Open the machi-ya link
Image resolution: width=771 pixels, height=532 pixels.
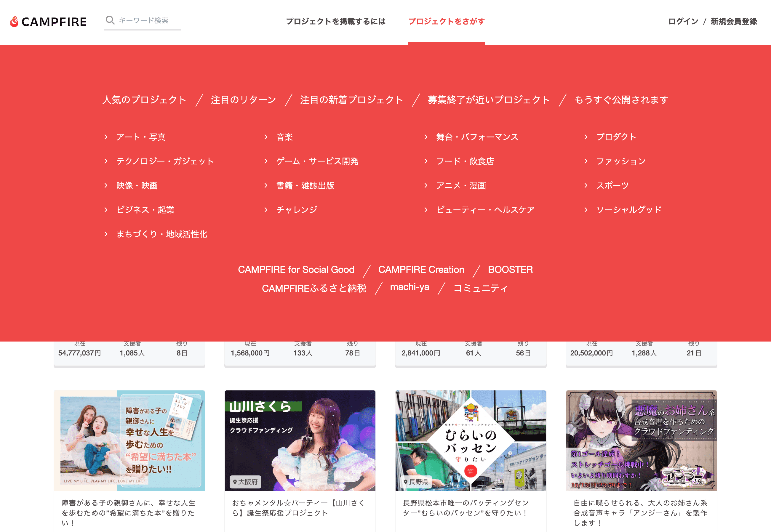pos(410,287)
